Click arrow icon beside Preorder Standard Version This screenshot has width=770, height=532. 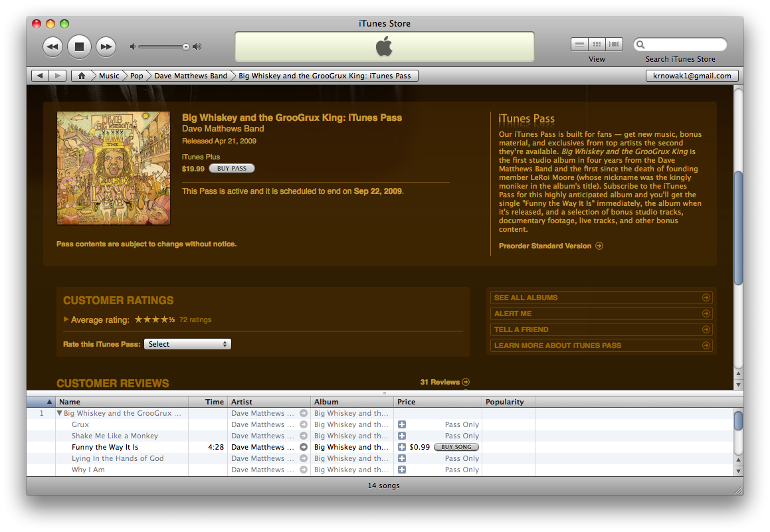[599, 246]
